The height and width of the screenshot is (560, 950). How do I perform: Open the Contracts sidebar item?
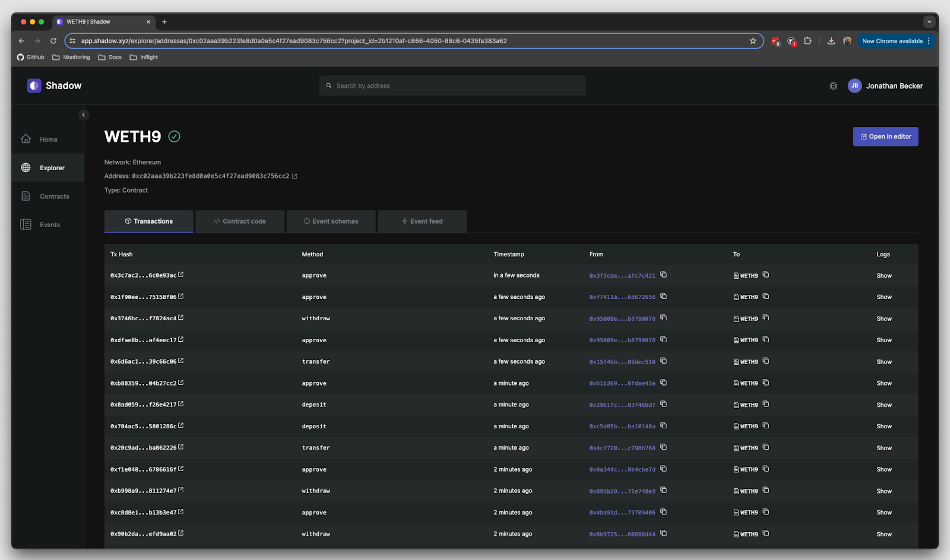(47, 196)
